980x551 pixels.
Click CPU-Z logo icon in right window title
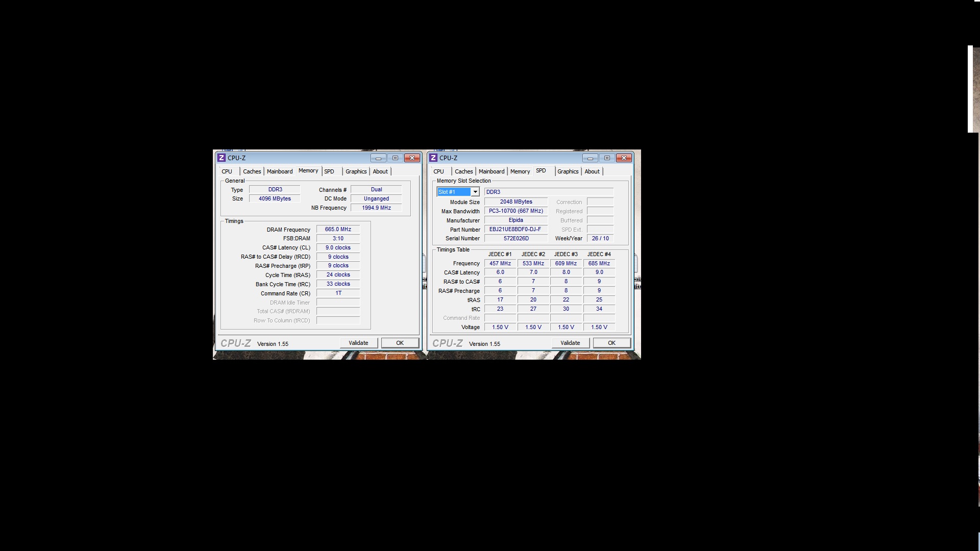433,158
